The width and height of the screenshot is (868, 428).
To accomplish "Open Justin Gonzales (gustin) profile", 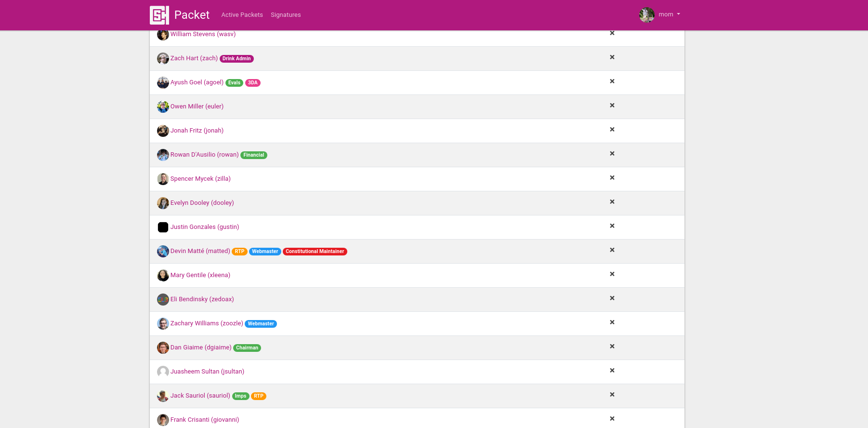I will pyautogui.click(x=205, y=227).
